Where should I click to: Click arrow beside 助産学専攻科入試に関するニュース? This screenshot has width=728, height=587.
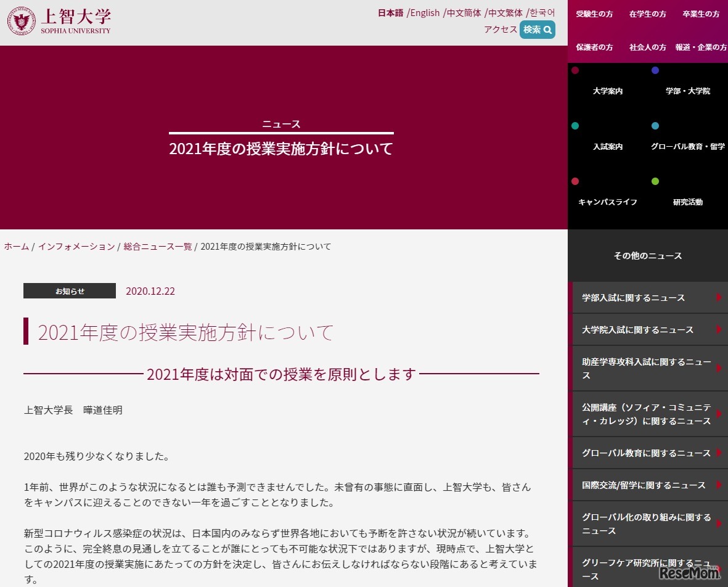(719, 368)
